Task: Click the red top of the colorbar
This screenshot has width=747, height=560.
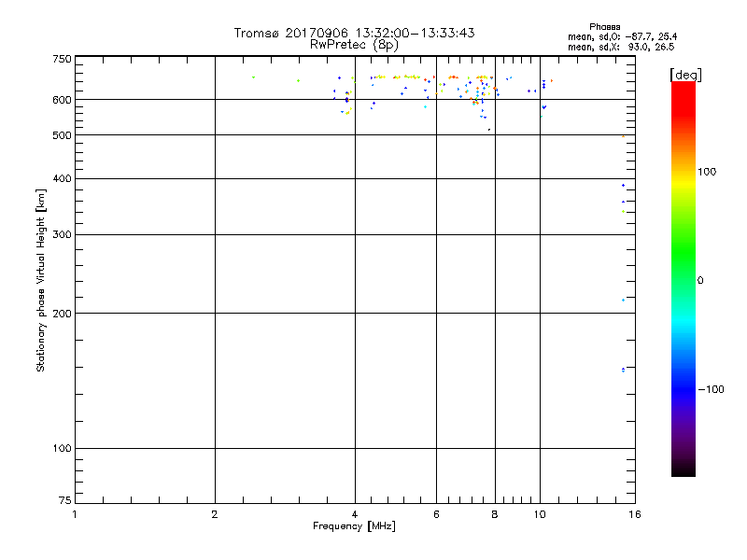Action: (x=683, y=87)
